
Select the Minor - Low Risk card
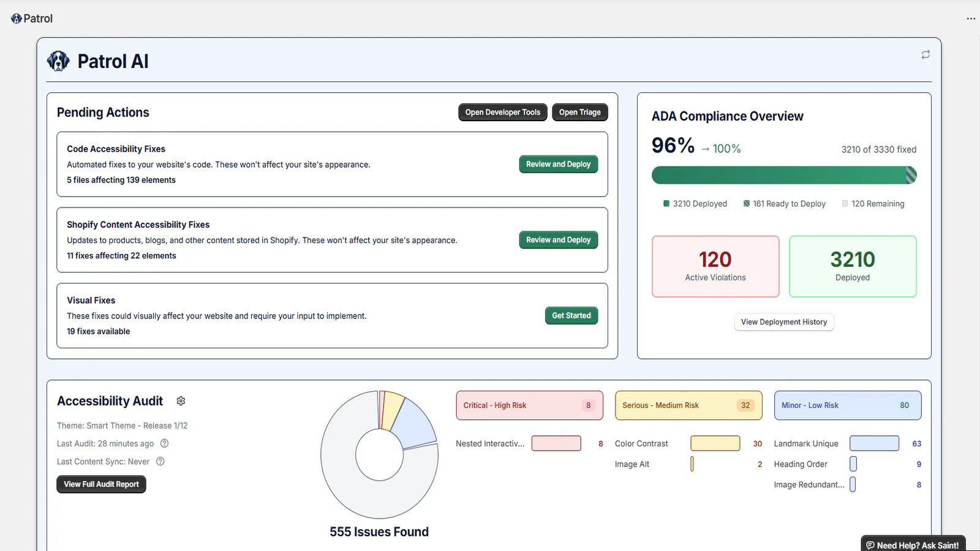(x=848, y=405)
